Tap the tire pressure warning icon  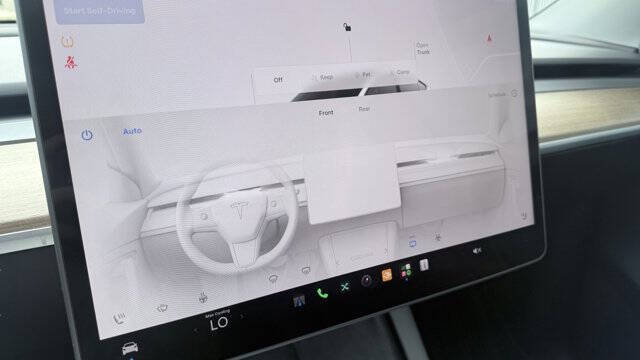click(67, 41)
